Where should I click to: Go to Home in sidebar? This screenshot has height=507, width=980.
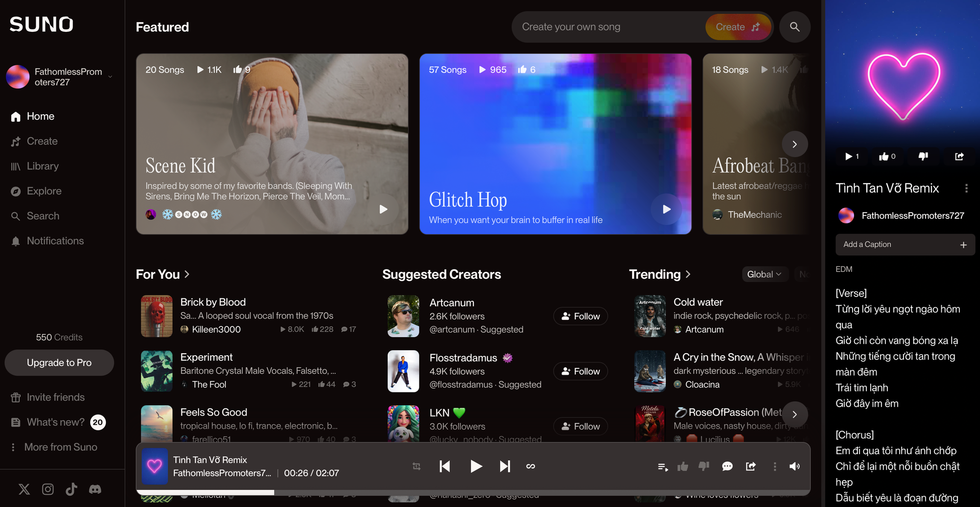[33, 116]
